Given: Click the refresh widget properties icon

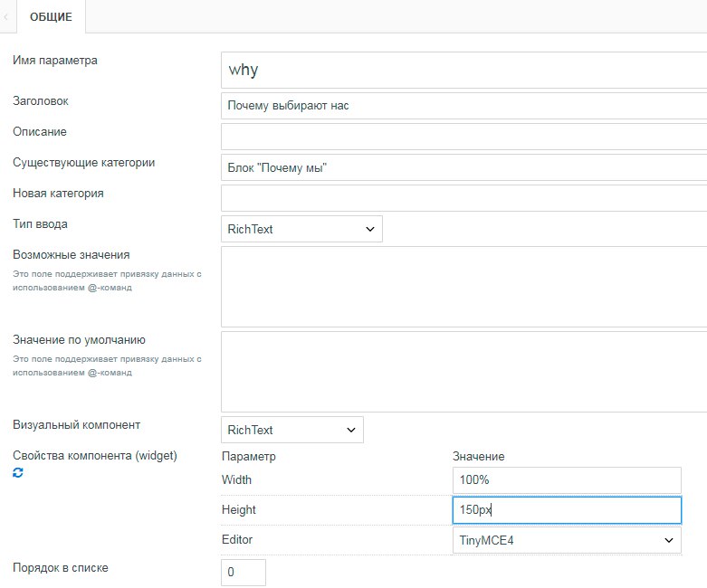Looking at the screenshot, I should tap(18, 472).
